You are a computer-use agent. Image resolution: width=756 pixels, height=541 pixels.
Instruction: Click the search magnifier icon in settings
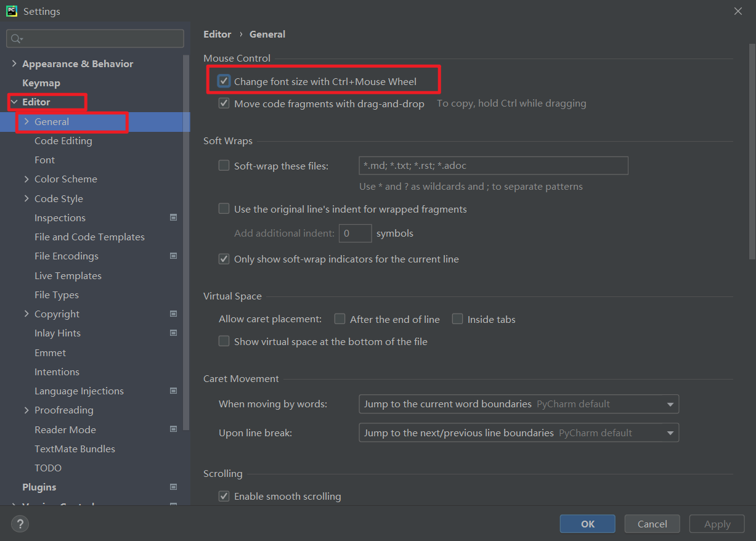[16, 39]
